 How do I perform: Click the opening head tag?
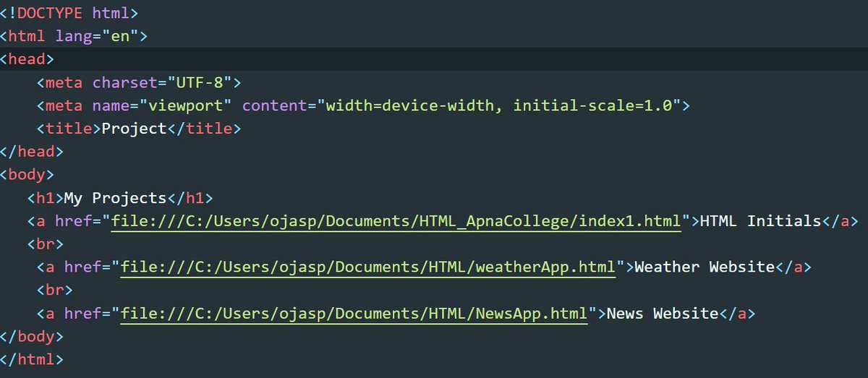[x=27, y=59]
